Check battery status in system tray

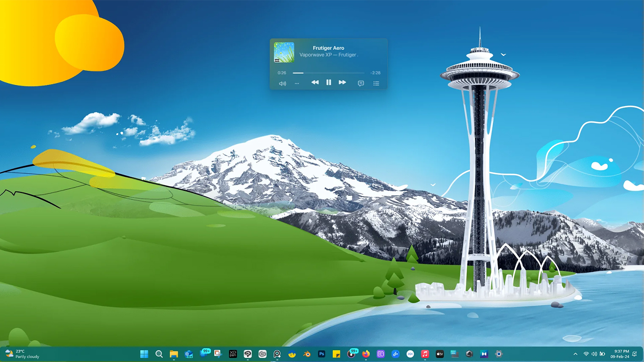click(x=602, y=354)
